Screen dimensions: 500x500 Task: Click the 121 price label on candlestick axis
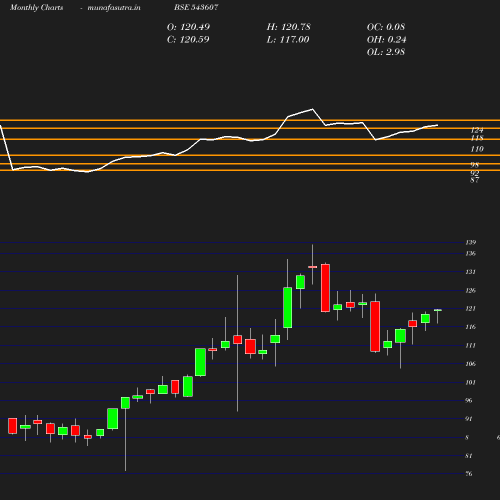tap(471, 309)
